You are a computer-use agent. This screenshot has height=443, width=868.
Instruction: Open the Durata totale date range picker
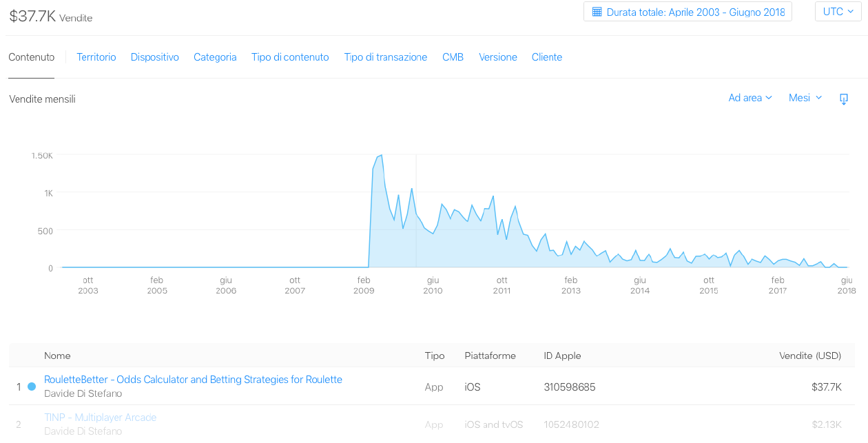[688, 12]
